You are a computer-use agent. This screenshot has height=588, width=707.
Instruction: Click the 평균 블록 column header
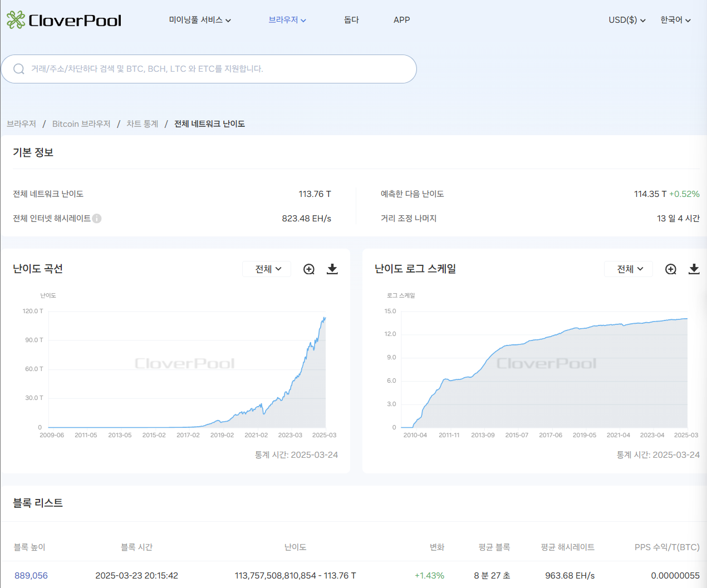pyautogui.click(x=494, y=547)
